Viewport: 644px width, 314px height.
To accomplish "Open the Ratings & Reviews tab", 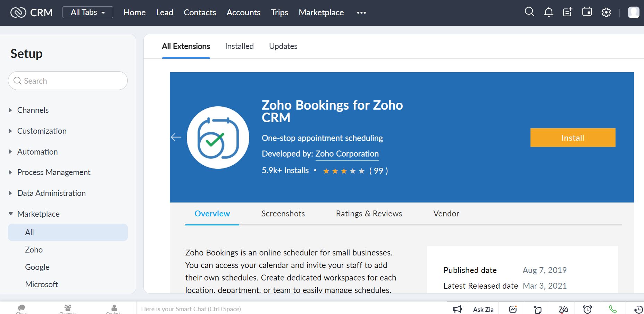I will point(369,214).
